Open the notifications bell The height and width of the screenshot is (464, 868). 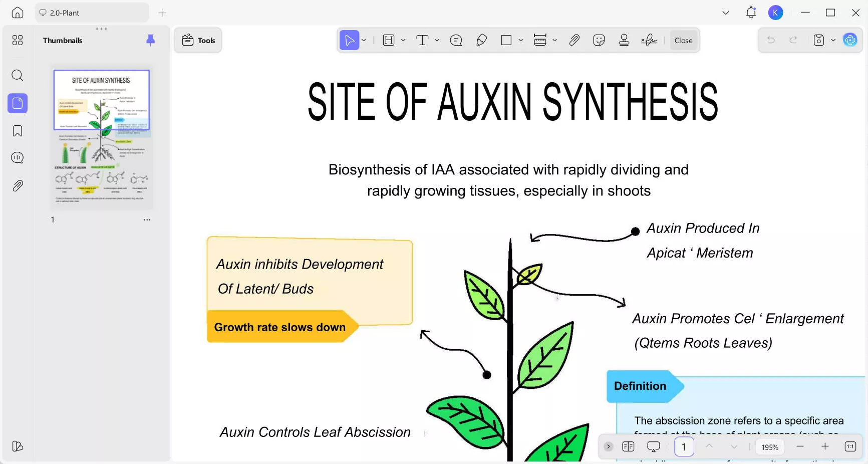tap(751, 13)
